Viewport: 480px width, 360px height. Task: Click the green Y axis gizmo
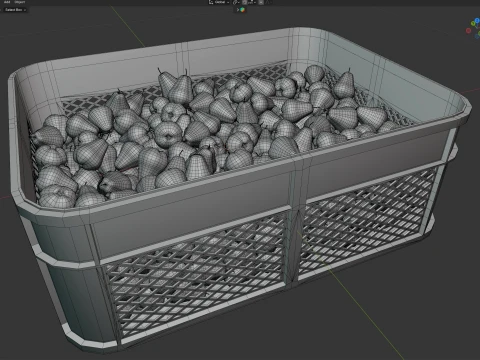(473, 23)
